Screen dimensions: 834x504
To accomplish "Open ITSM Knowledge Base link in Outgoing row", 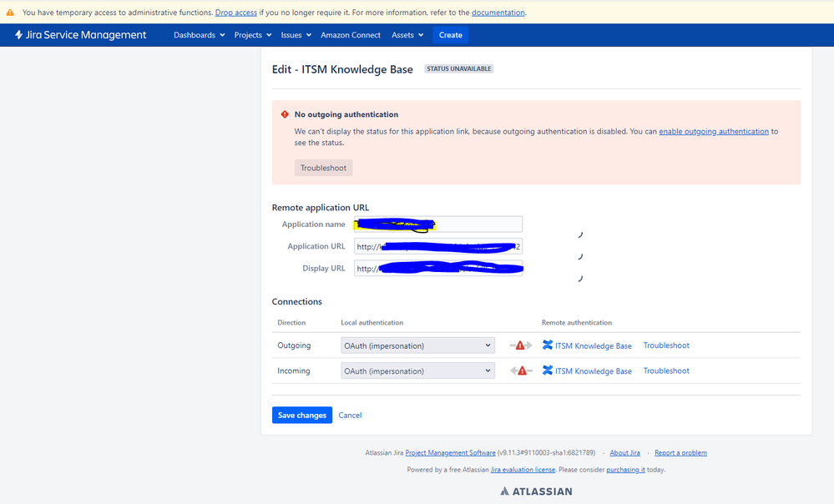I will pyautogui.click(x=594, y=345).
